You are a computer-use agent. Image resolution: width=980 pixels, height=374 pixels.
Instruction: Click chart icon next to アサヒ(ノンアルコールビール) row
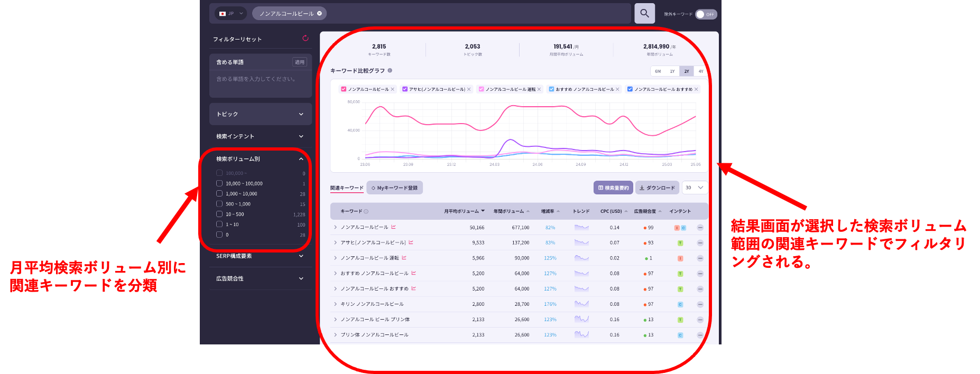(411, 242)
